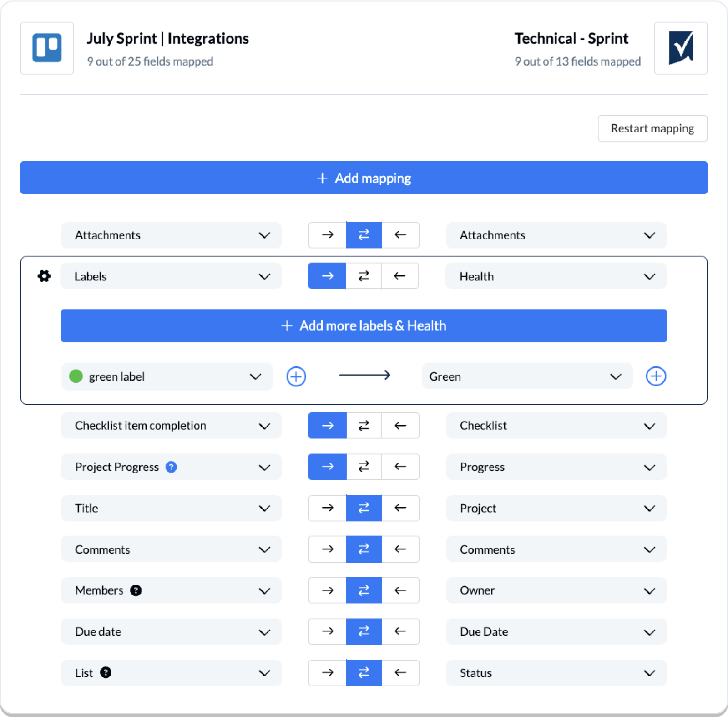Image resolution: width=728 pixels, height=717 pixels.
Task: Change Due date mapping to left arrow
Action: (x=400, y=631)
